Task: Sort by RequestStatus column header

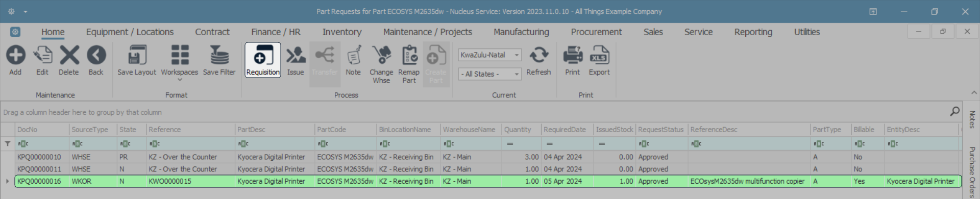Action: 661,130
